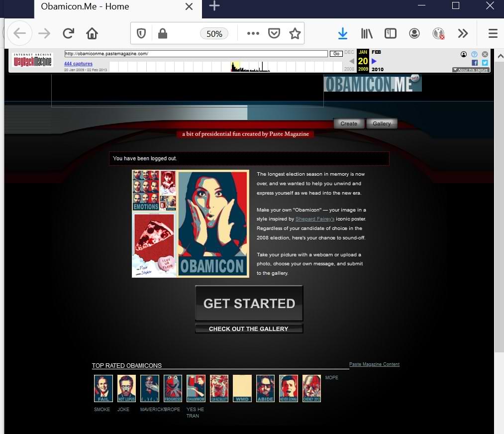Open the downloads panel
Image resolution: width=504 pixels, height=434 pixels.
click(343, 33)
